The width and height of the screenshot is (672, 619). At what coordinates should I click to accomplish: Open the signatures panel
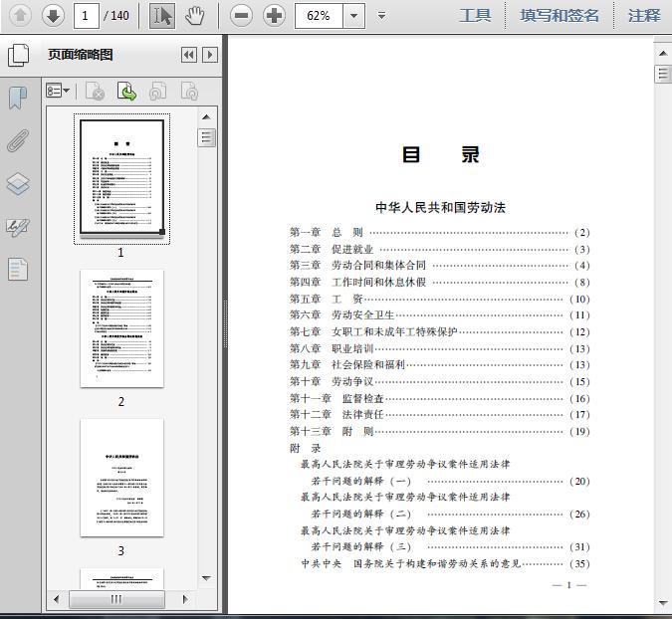point(18,228)
